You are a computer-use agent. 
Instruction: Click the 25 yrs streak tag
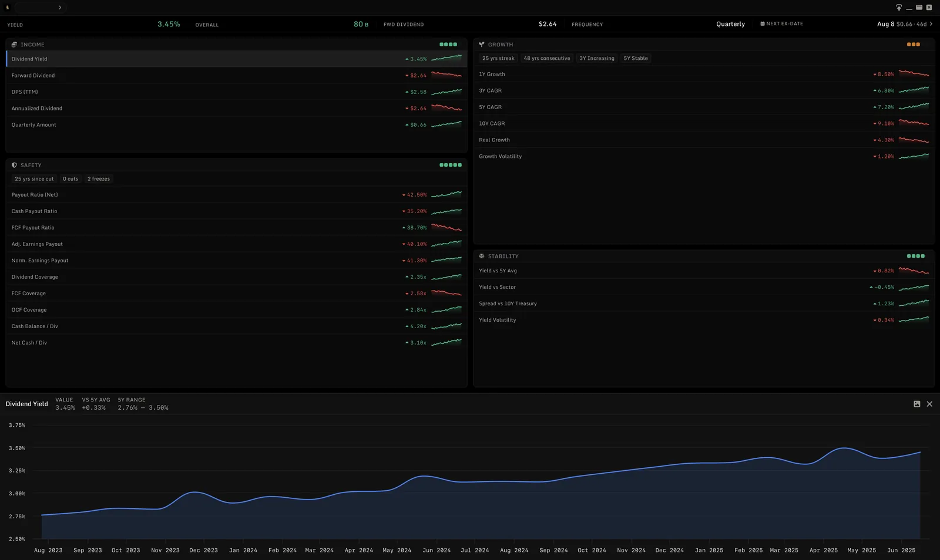point(498,58)
